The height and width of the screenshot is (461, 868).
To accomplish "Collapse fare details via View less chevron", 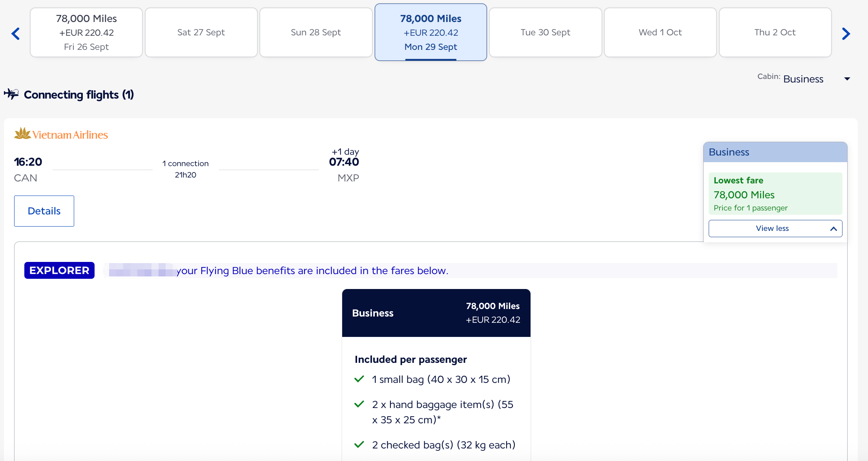I will tap(833, 229).
